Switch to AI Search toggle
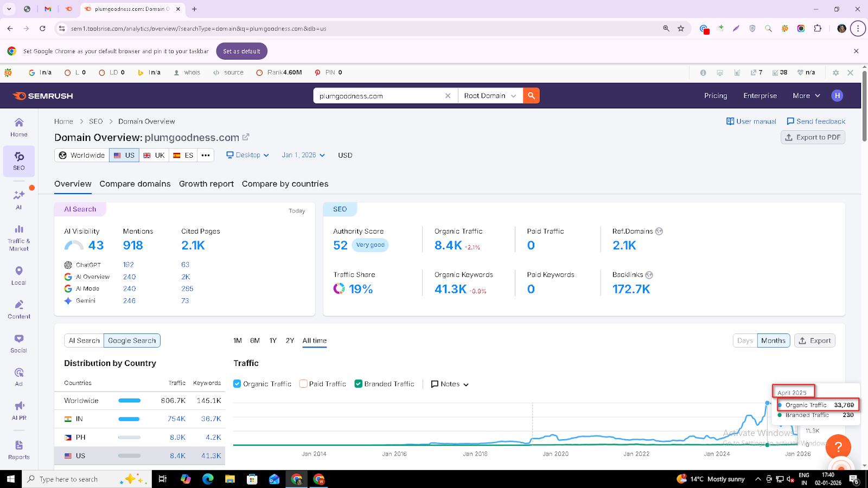 click(84, 341)
